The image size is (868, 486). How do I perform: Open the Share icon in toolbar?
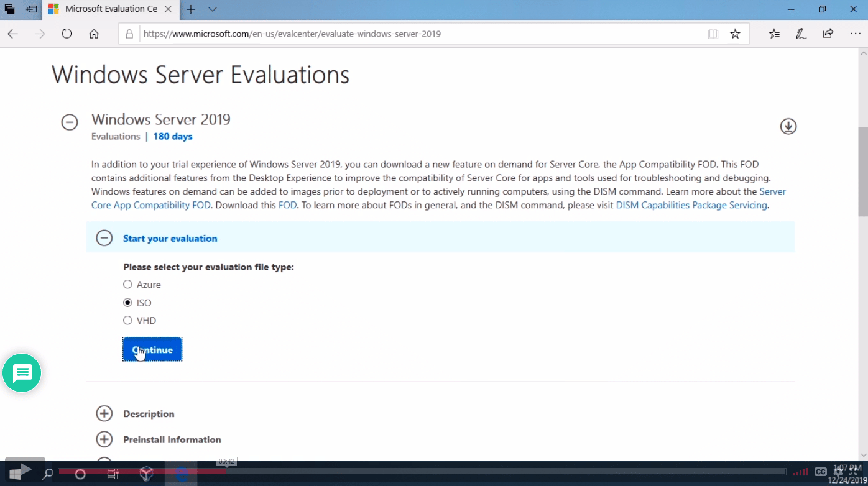coord(828,34)
